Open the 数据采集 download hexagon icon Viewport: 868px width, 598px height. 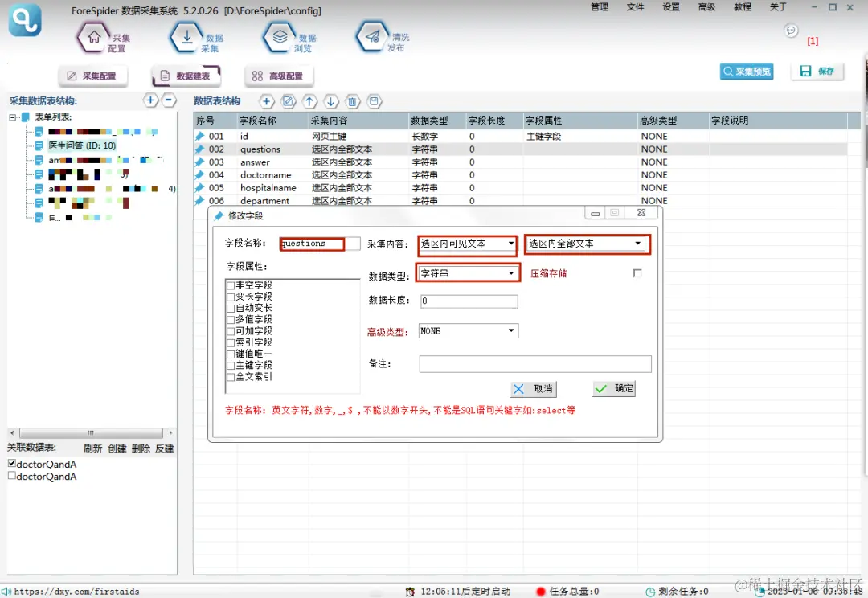(187, 38)
